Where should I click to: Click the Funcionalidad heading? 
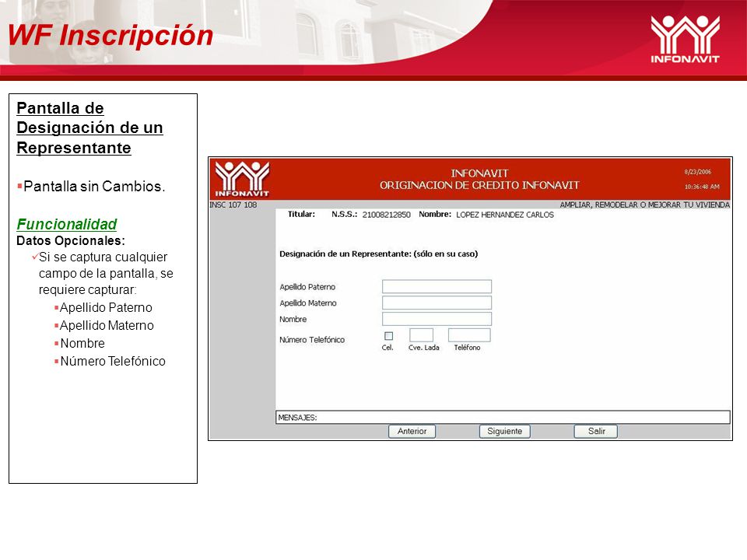[x=67, y=224]
